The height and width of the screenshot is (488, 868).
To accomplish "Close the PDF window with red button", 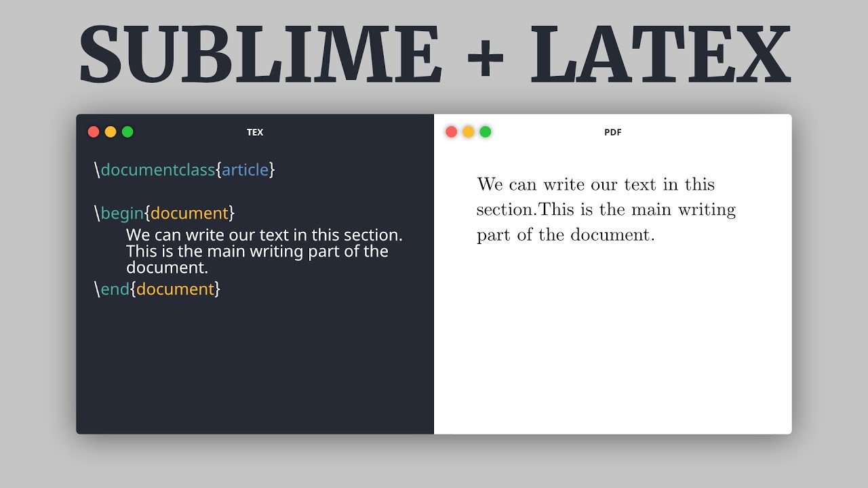I will [452, 132].
